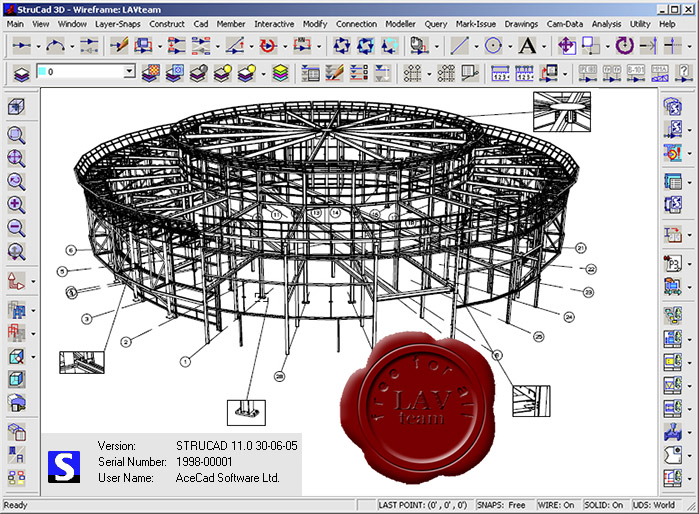
Task: Click the zoom in plus magnifier
Action: (16, 205)
